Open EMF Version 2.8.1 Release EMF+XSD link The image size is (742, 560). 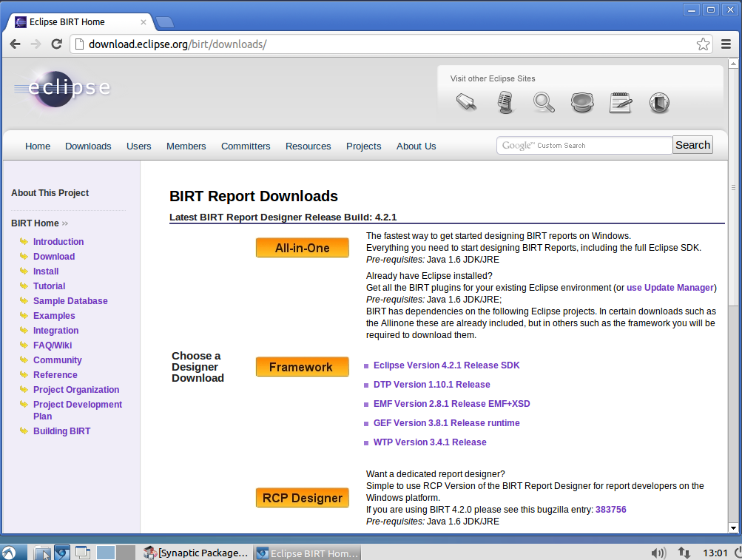[451, 403]
